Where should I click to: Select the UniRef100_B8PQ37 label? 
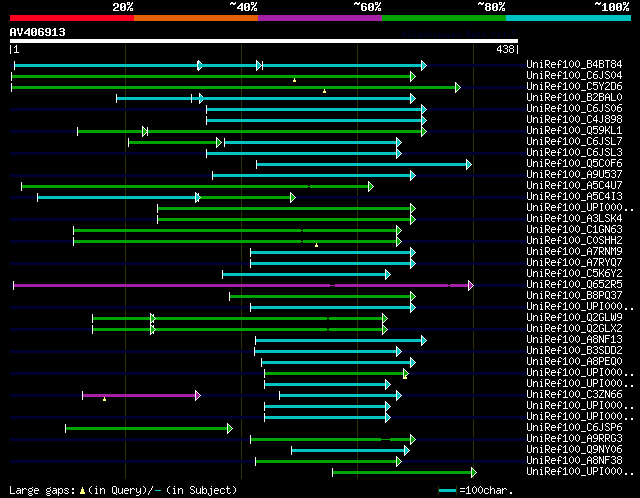tap(574, 296)
